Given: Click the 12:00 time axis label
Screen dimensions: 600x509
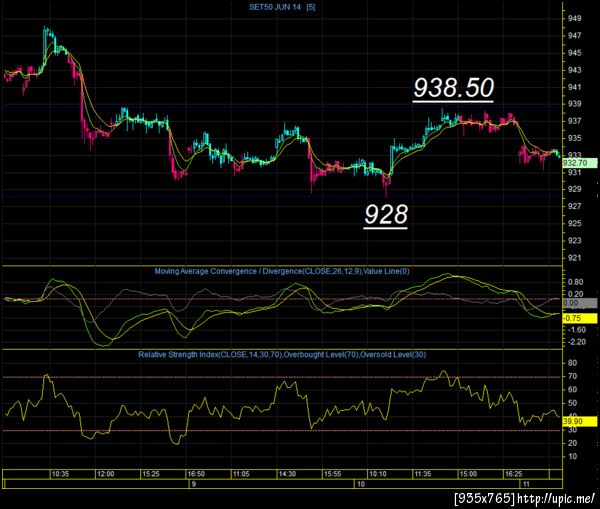Looking at the screenshot, I should (106, 474).
